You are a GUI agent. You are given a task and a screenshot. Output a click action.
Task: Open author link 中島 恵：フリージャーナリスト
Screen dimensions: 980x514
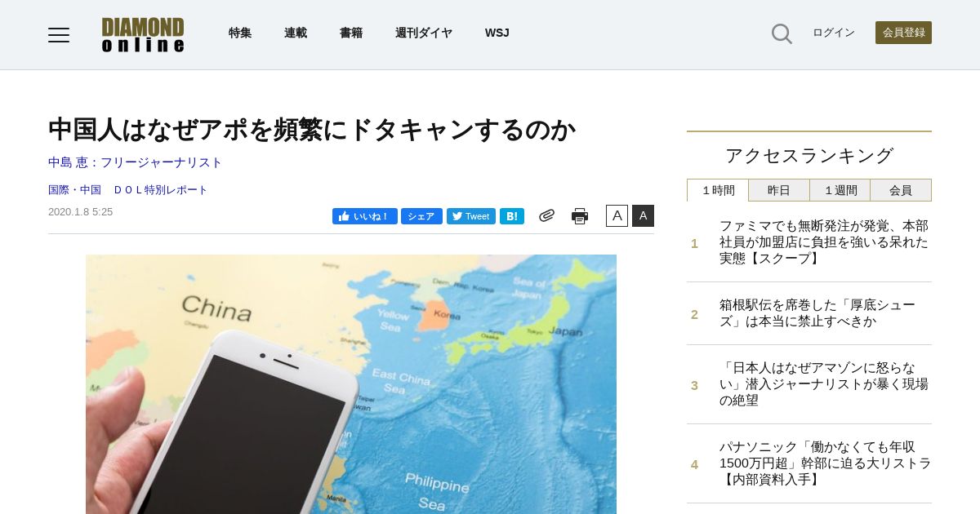pyautogui.click(x=135, y=162)
